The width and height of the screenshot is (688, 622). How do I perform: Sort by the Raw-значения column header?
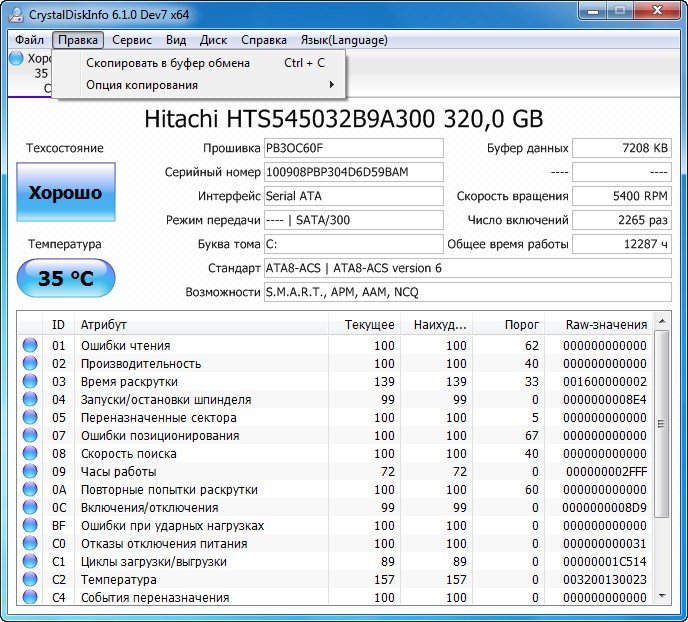(605, 324)
